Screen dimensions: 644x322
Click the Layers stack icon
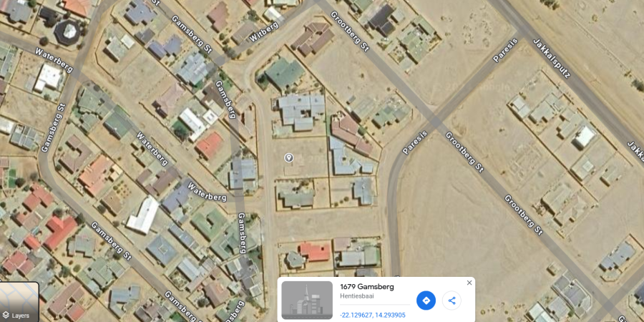click(x=6, y=316)
